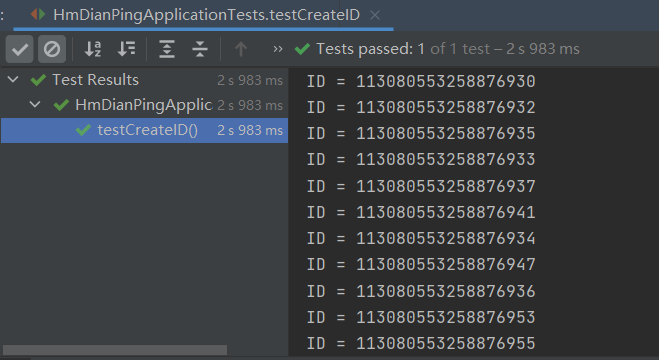
Task: Go to previous failed test arrow
Action: click(x=241, y=49)
